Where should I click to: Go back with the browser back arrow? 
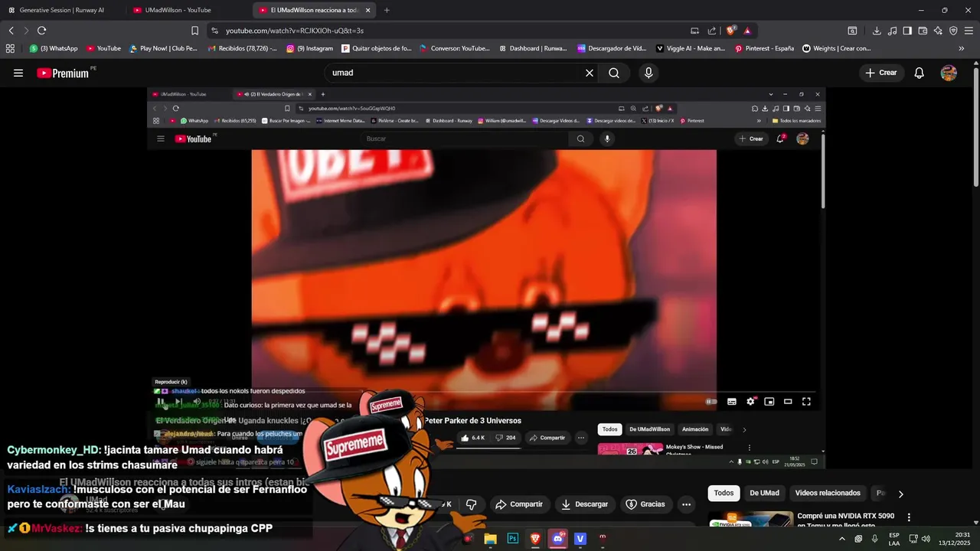click(x=11, y=31)
